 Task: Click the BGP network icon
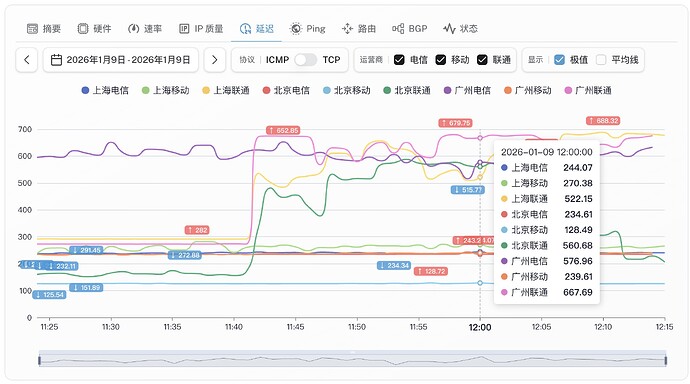(398, 29)
